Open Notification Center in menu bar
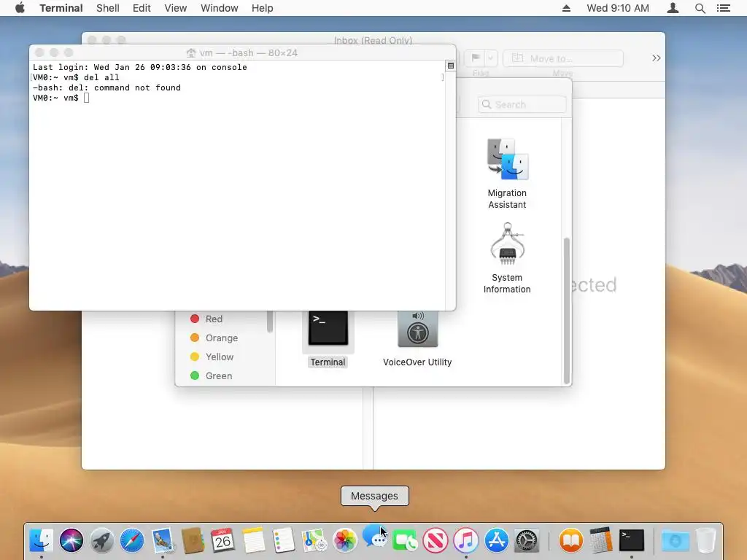 pyautogui.click(x=723, y=8)
